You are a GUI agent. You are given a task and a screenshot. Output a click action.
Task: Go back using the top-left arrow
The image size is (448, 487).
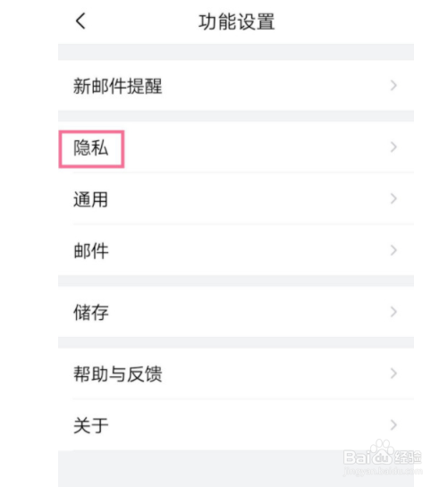pyautogui.click(x=80, y=21)
